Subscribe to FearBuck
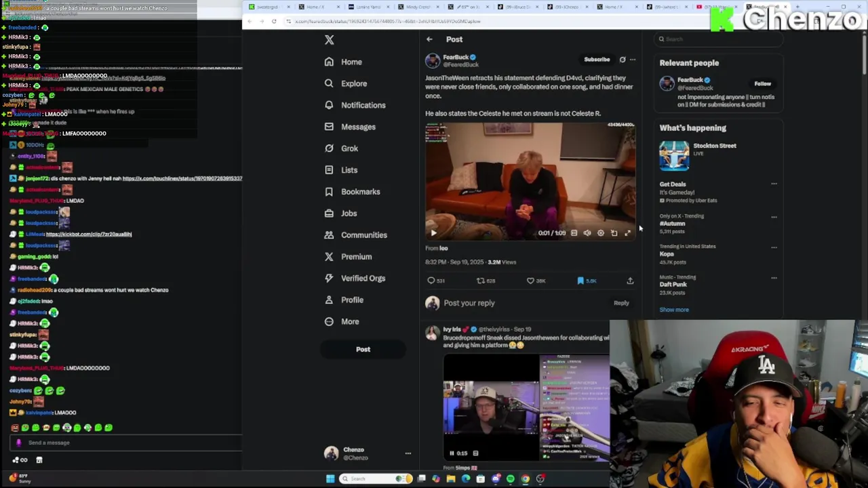Viewport: 868px width, 488px height. click(597, 60)
